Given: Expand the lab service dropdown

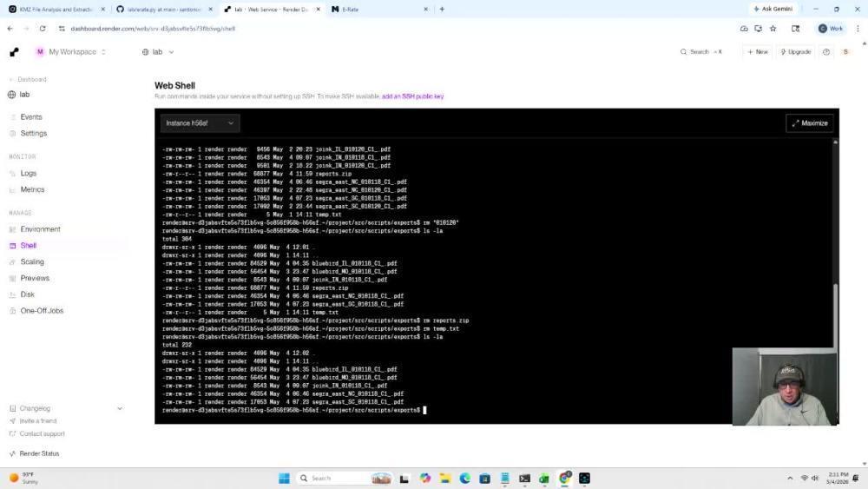Looking at the screenshot, I should (x=158, y=52).
